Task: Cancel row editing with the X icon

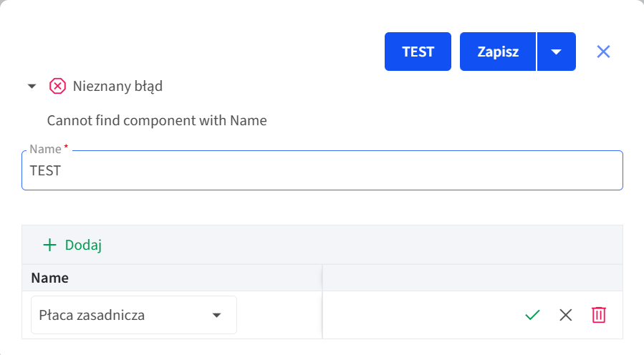Action: point(565,315)
